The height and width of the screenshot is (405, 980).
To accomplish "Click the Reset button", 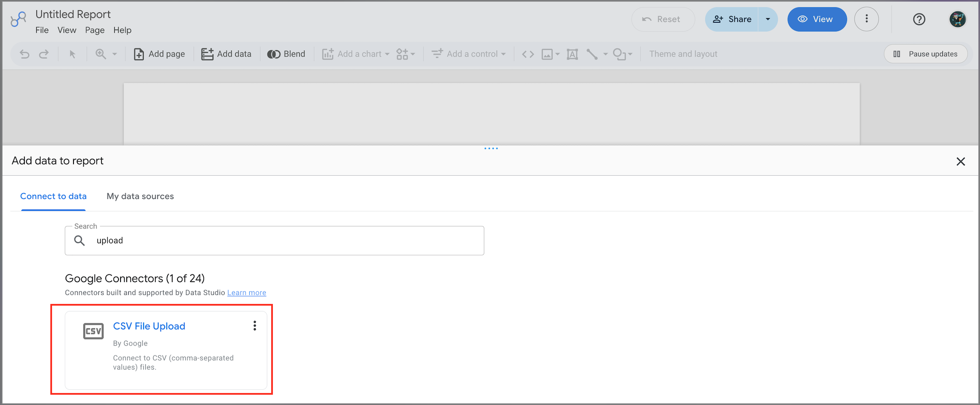I will (663, 19).
